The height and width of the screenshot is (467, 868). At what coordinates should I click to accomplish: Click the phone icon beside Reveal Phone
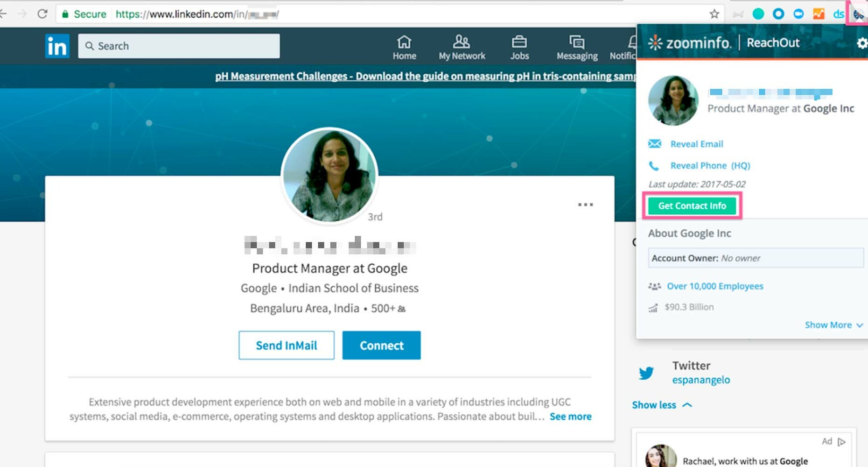(654, 165)
